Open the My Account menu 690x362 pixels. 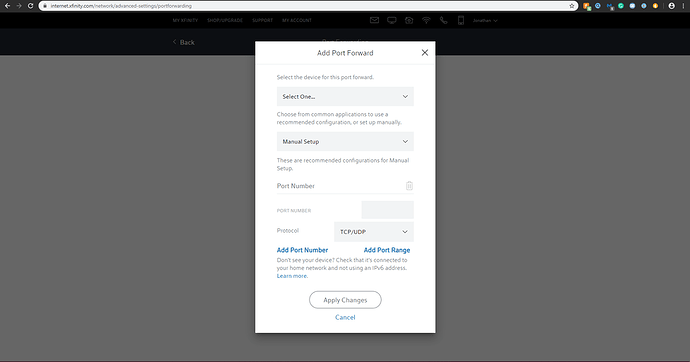pos(297,20)
